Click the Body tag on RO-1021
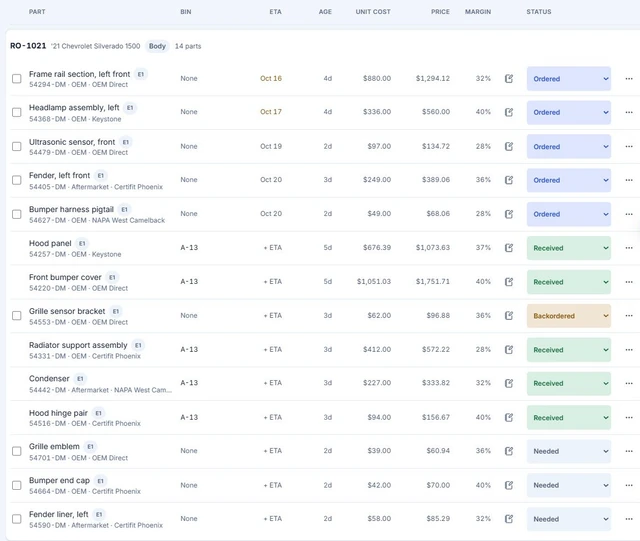Screen dimensions: 640x541 coord(157,46)
